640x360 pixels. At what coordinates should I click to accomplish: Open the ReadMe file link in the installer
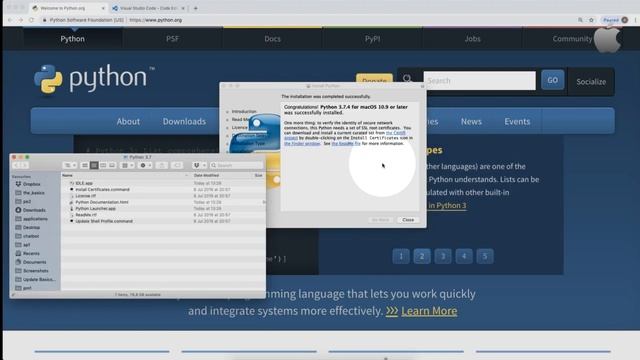pyautogui.click(x=346, y=144)
